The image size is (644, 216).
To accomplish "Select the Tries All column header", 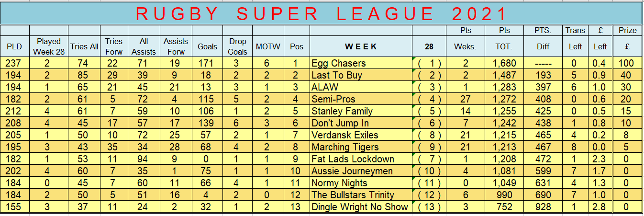I will point(84,46).
